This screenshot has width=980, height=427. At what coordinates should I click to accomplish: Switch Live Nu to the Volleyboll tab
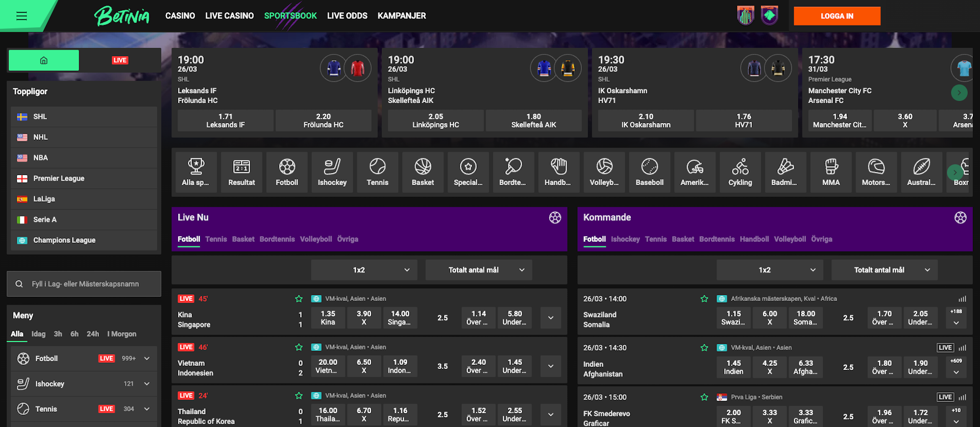pyautogui.click(x=316, y=239)
